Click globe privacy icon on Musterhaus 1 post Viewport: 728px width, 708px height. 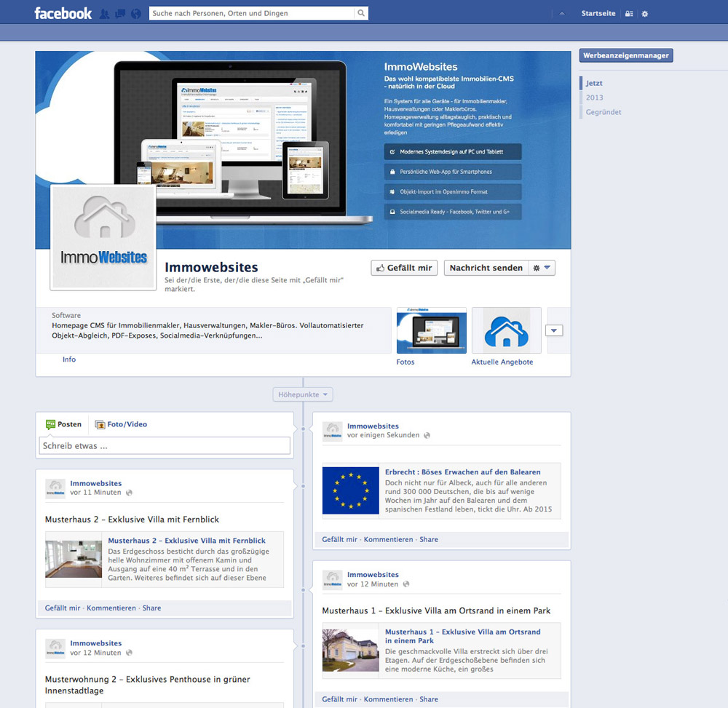point(406,584)
